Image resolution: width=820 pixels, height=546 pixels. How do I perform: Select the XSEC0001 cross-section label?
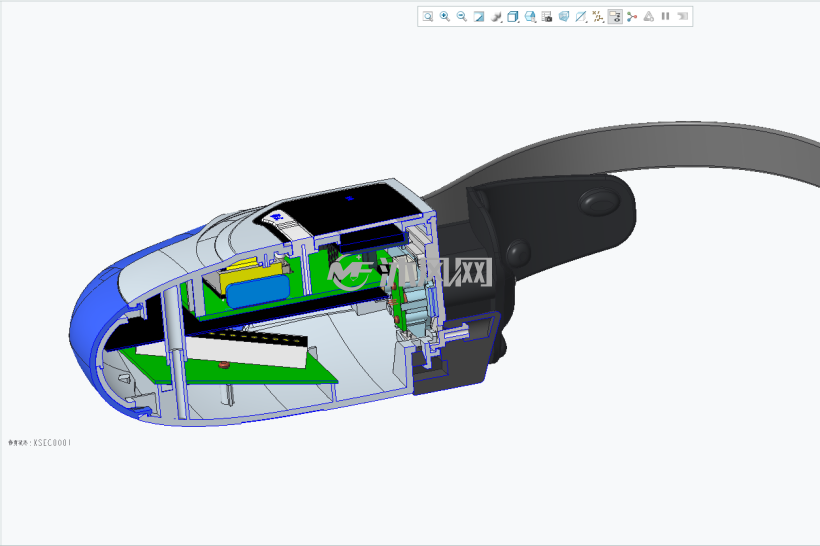40,443
